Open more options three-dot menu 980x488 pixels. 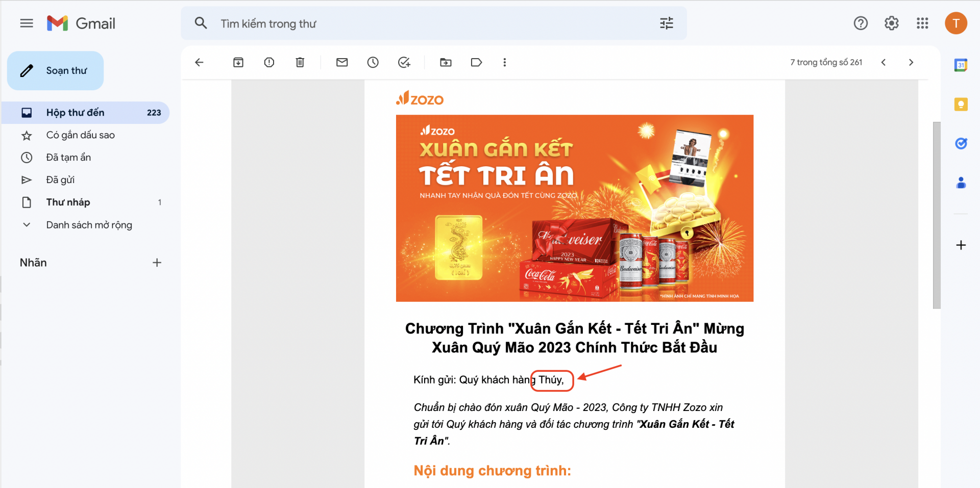(504, 62)
